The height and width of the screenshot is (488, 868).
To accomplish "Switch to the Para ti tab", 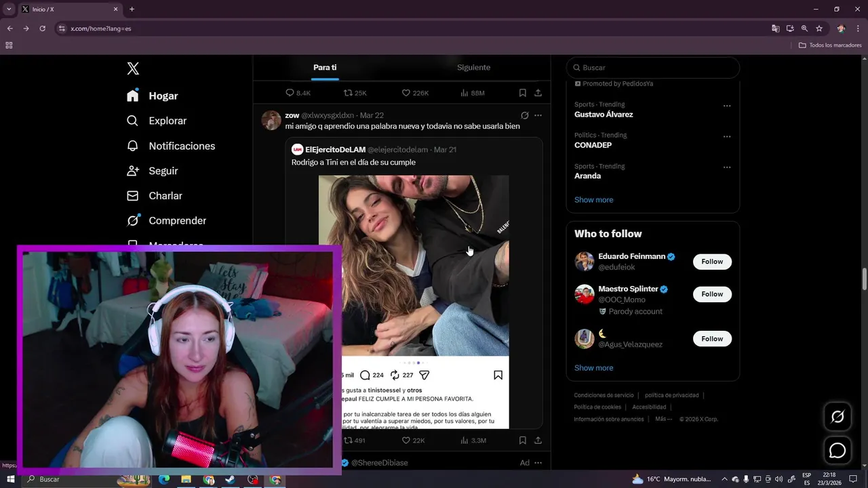I will click(x=325, y=67).
